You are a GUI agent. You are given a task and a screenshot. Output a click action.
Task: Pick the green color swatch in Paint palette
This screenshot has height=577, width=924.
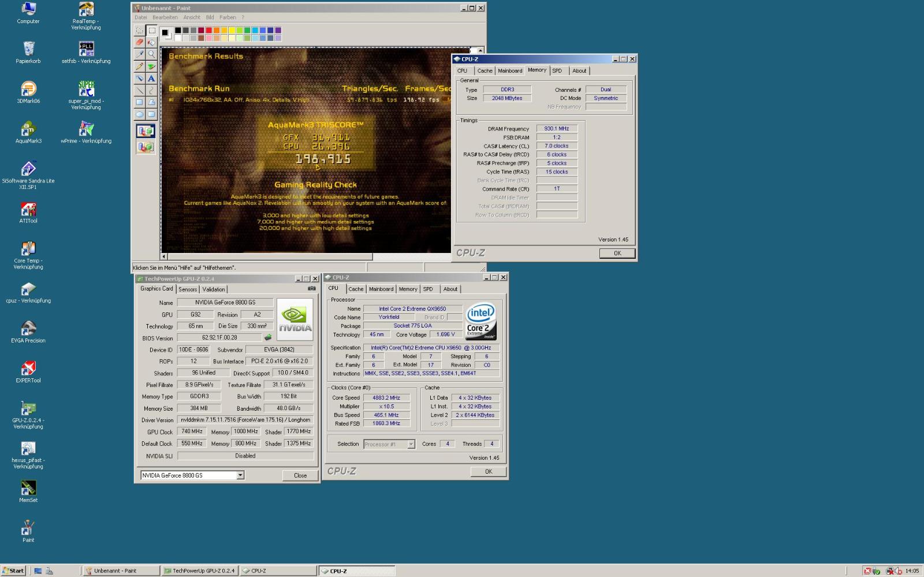pos(247,30)
